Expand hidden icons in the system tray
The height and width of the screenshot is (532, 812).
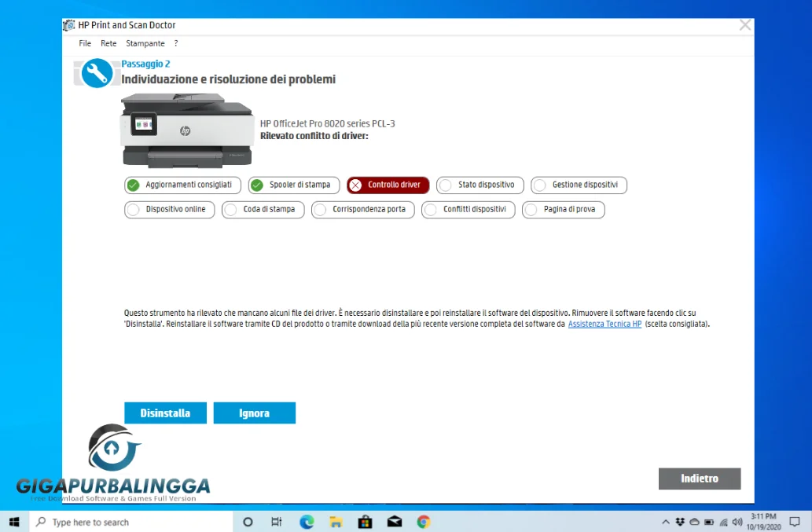point(666,521)
